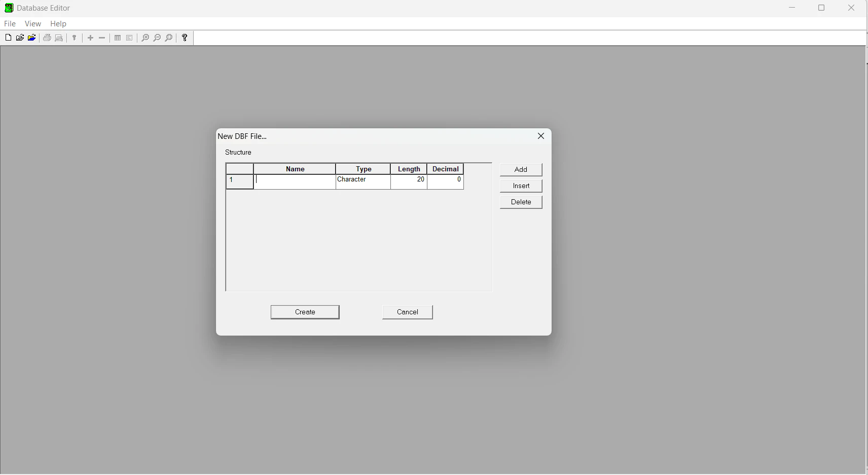Cancel the New DBF File dialog

coord(408,312)
